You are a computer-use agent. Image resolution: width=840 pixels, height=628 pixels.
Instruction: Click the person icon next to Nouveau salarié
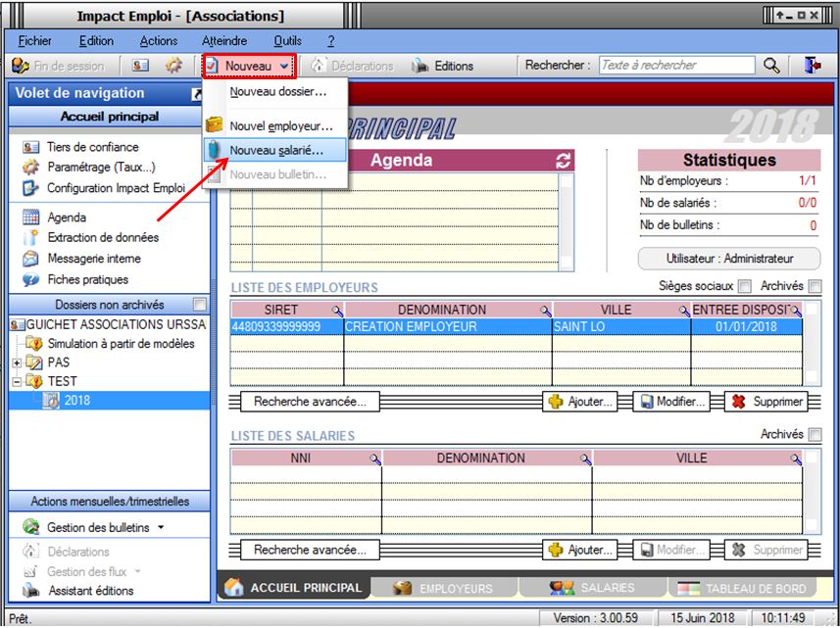[215, 151]
